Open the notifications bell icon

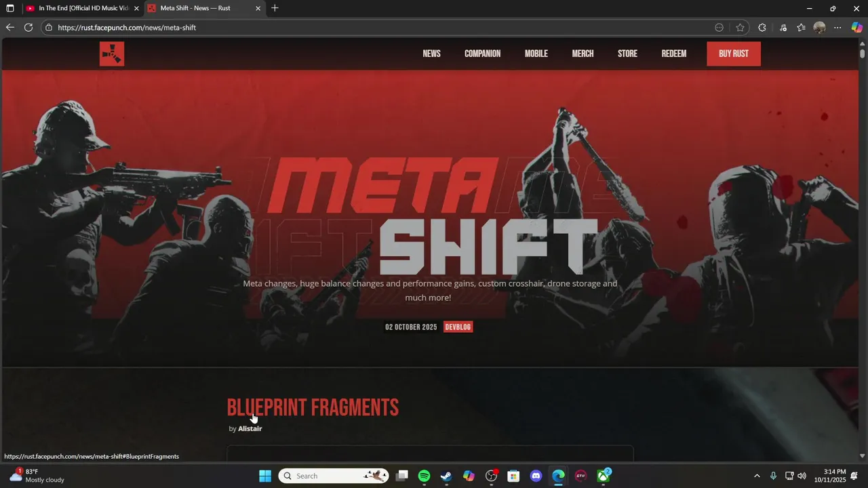pyautogui.click(x=854, y=476)
